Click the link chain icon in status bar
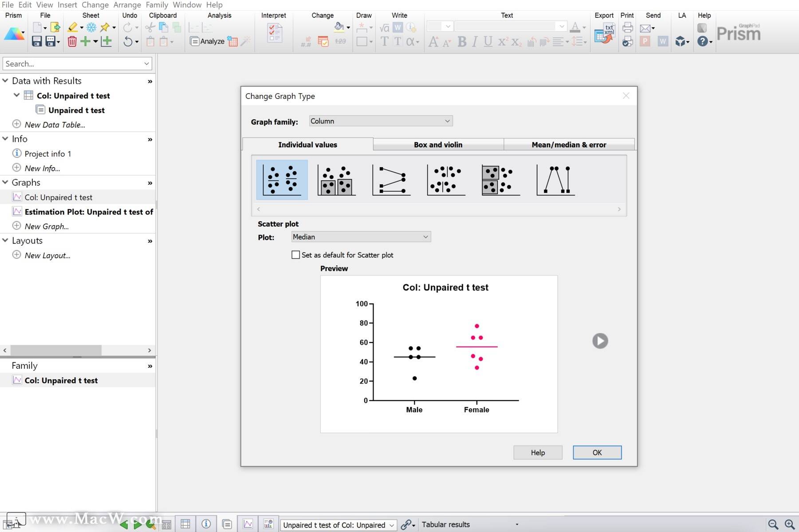The width and height of the screenshot is (799, 532). click(406, 524)
